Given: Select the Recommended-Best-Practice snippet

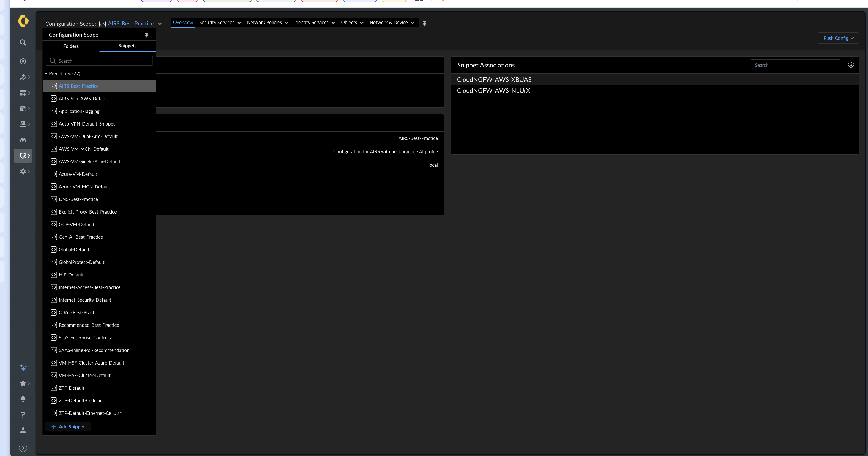Looking at the screenshot, I should point(100,325).
